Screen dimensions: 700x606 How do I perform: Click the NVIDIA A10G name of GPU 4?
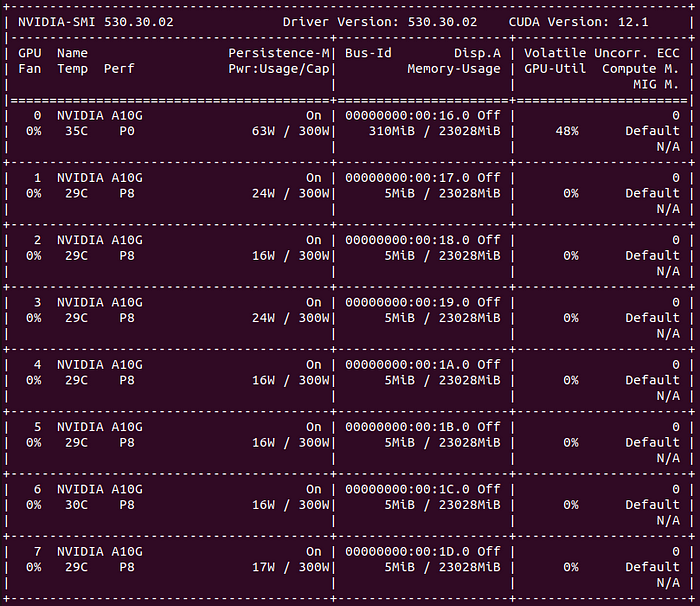coord(100,365)
